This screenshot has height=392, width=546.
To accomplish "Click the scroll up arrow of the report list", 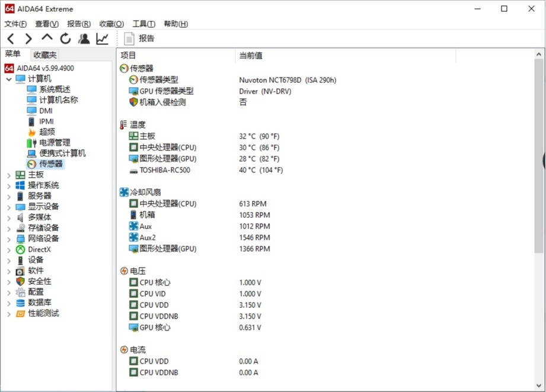I will 539,54.
